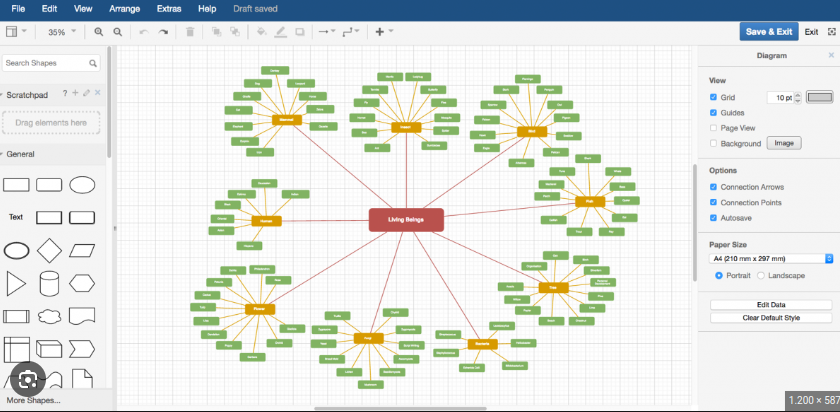Open the 35% zoom level dropdown
This screenshot has height=412, width=840.
point(61,32)
